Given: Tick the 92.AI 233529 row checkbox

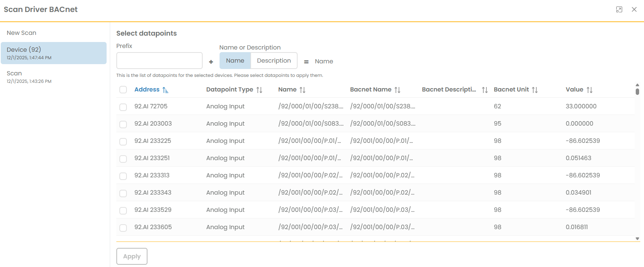Looking at the screenshot, I should coord(123,210).
